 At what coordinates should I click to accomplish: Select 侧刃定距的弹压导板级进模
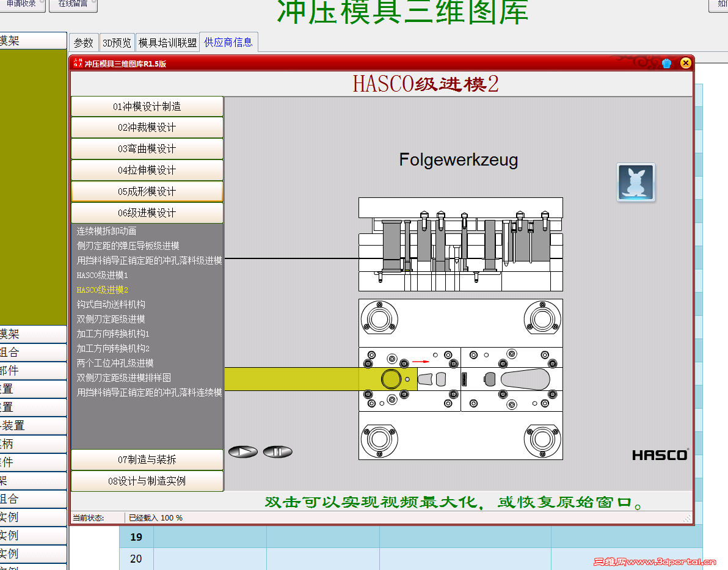pos(128,246)
